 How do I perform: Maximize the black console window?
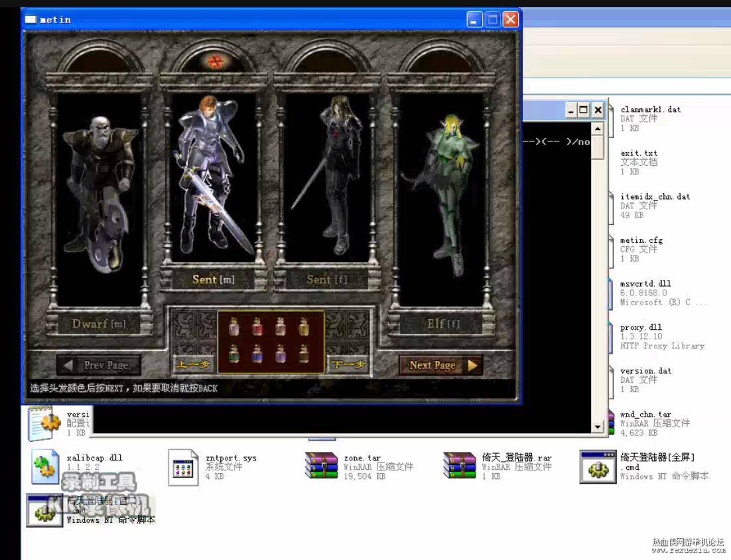(x=583, y=111)
